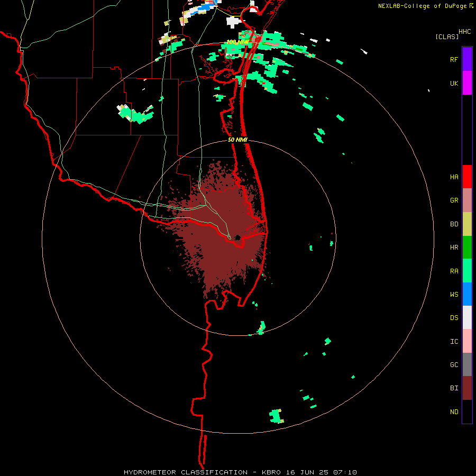
Task: Click the WS blue legend swatch
Action: tap(467, 294)
